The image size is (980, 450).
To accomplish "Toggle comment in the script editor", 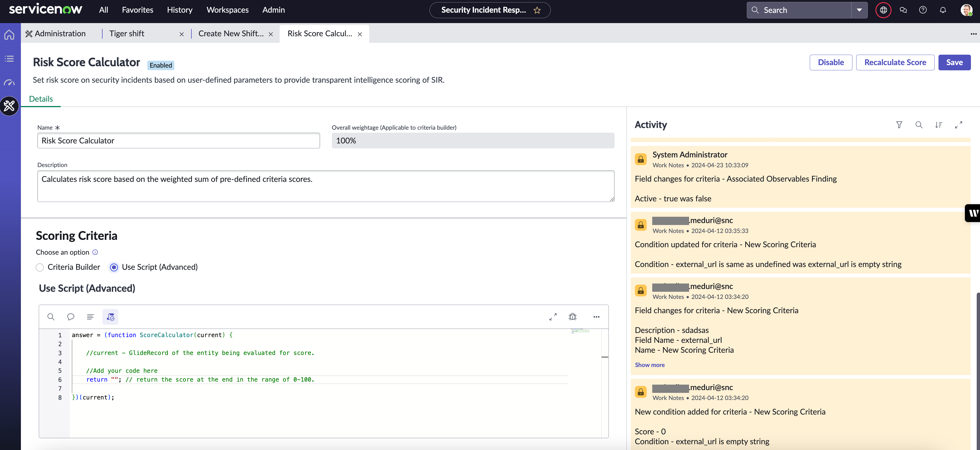I will tap(70, 316).
